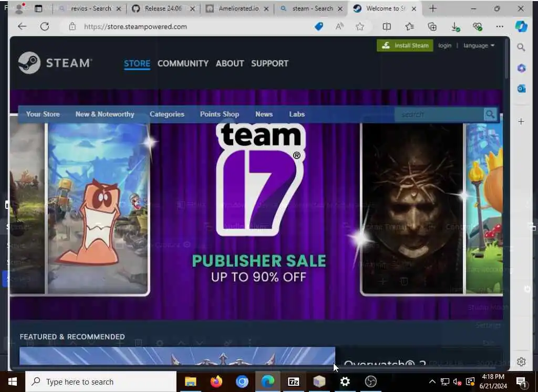Open the Blasphemous game banner card

[412, 208]
